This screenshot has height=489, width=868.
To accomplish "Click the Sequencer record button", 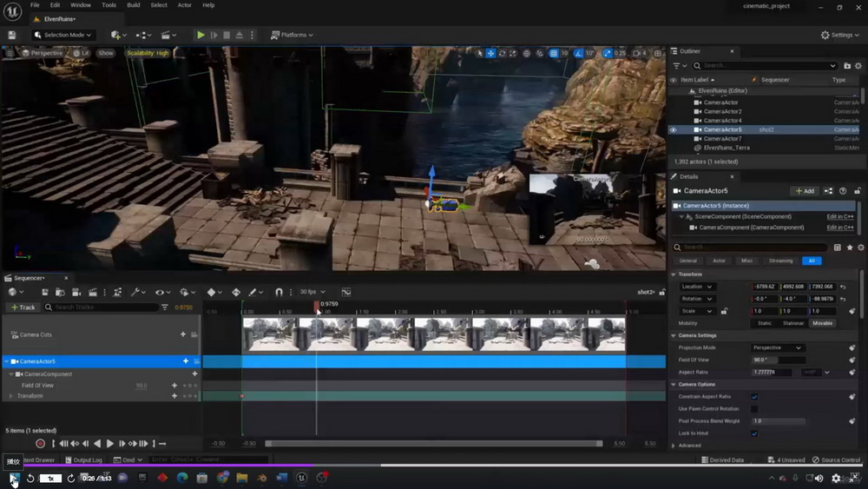I will [x=40, y=444].
